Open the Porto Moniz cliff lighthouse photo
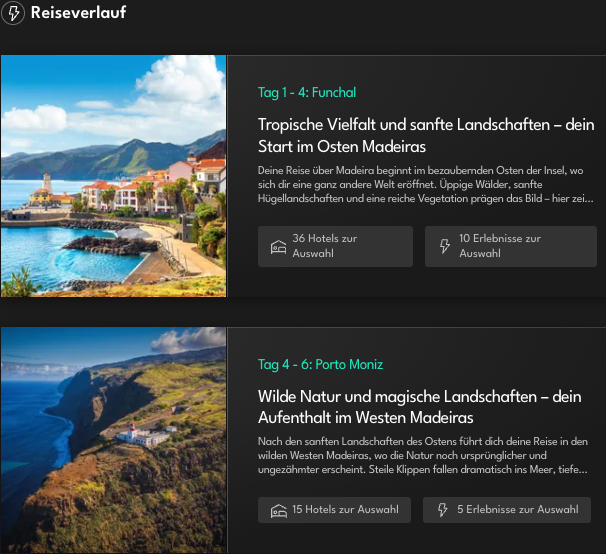This screenshot has height=554, width=606. (113, 440)
